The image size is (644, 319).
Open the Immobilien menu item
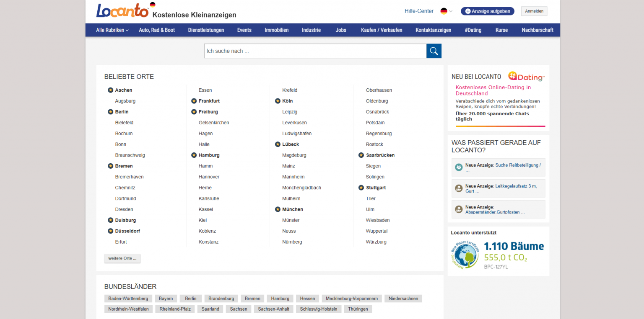[x=276, y=30]
